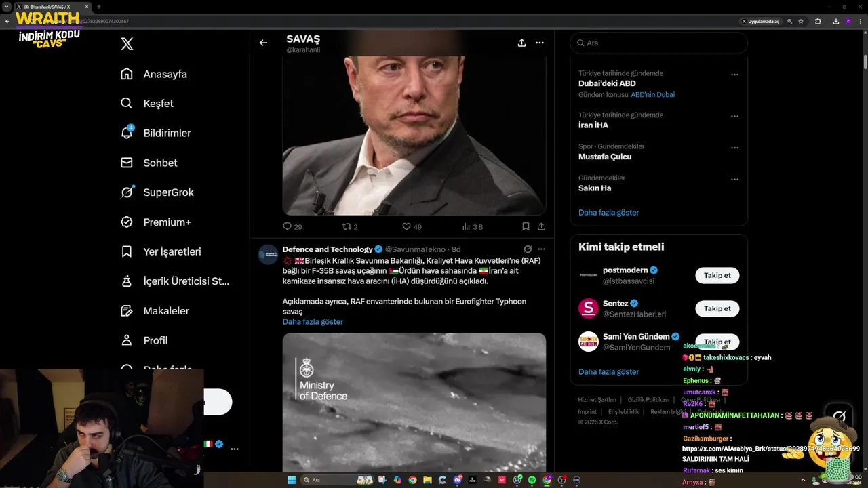This screenshot has height=488, width=868.
Task: Follow the postmodern account
Action: [x=717, y=275]
